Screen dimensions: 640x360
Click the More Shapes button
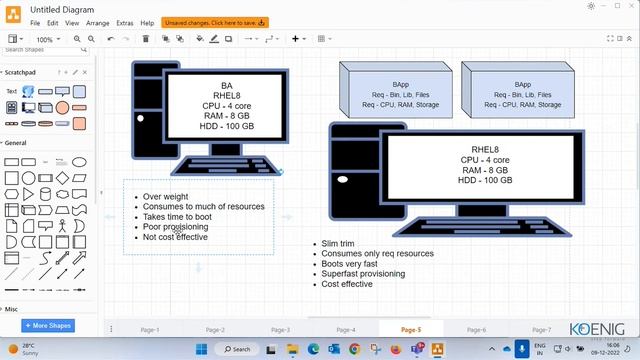(48, 326)
